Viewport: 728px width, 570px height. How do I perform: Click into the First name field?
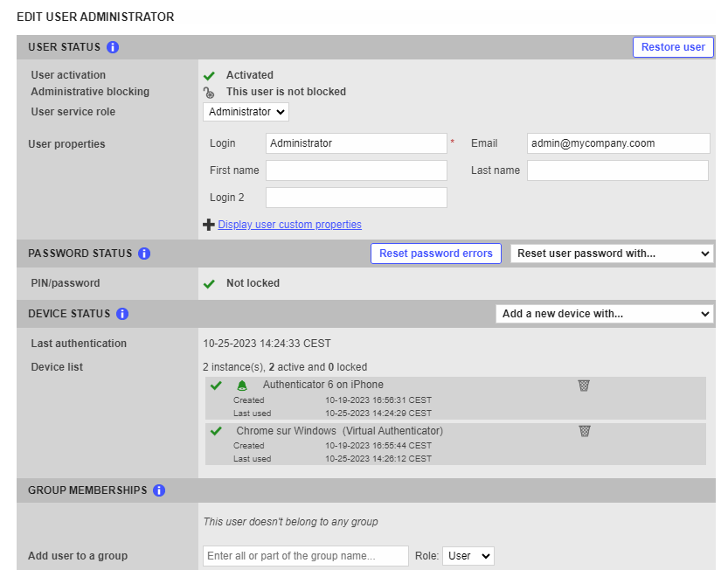356,170
